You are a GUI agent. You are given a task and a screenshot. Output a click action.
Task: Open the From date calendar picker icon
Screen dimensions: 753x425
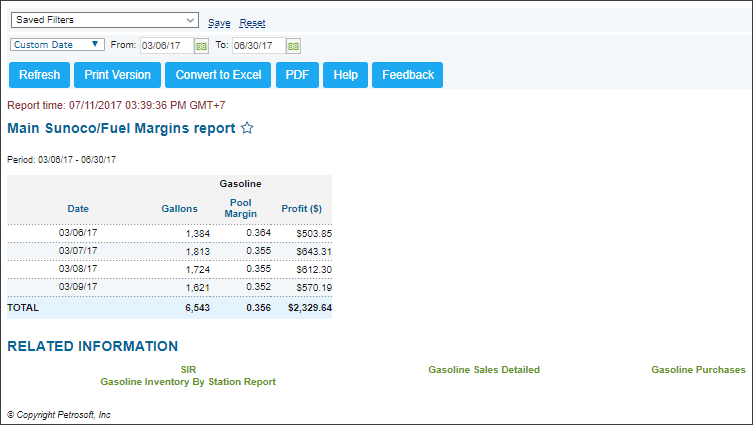click(x=201, y=46)
